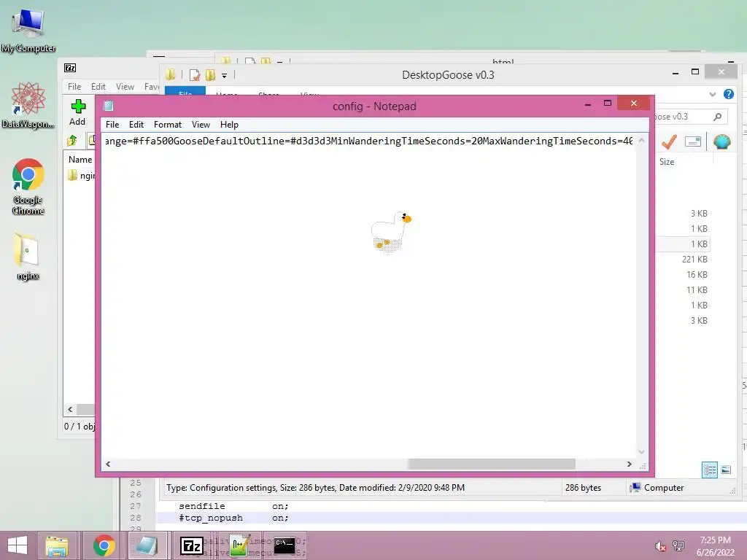The width and height of the screenshot is (747, 560).
Task: Switch Explorer to details view icon
Action: [x=710, y=470]
